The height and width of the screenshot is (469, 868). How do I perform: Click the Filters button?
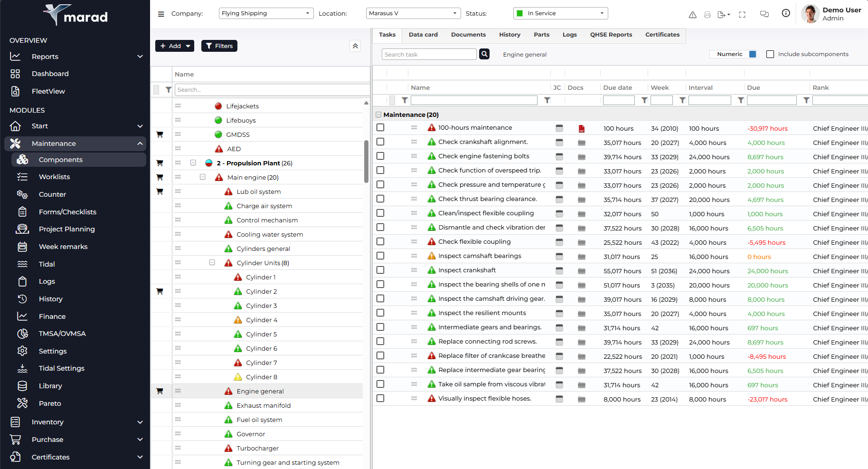(x=219, y=46)
